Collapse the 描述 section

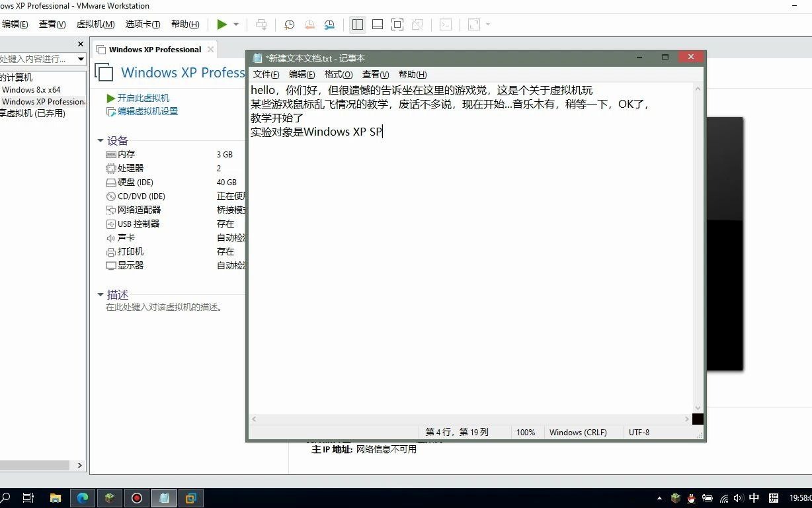click(101, 294)
